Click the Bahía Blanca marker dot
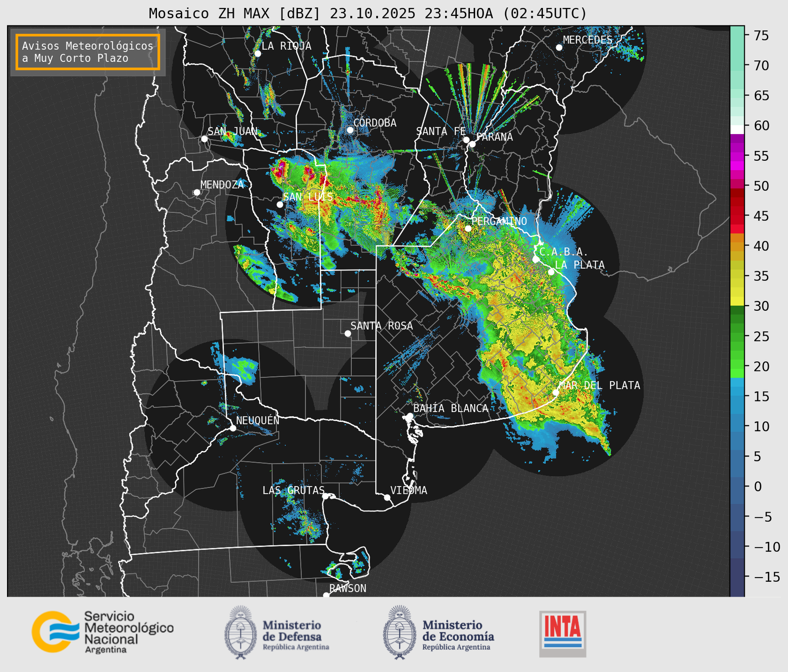The width and height of the screenshot is (788, 672). [410, 416]
